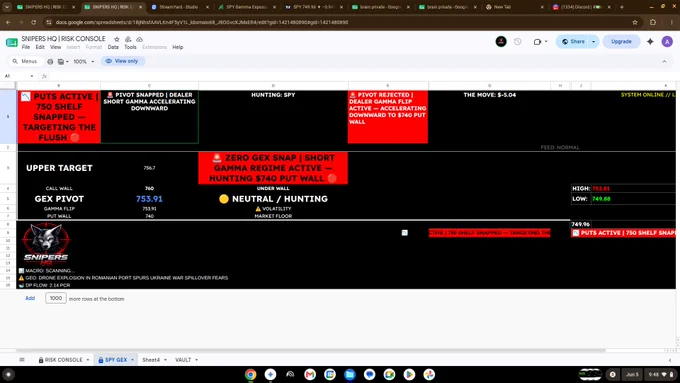Open the filter views dropdown
This screenshot has height=383, width=680.
pos(63,62)
